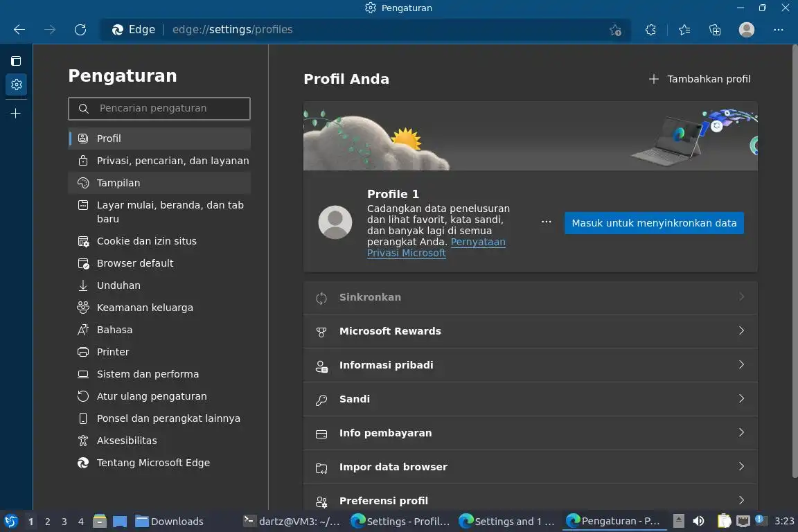This screenshot has height=532, width=798.
Task: Open Unduhan settings section
Action: pos(159,285)
